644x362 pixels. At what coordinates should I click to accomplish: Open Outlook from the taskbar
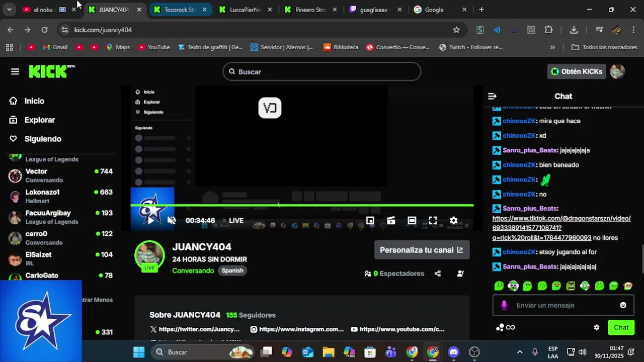[308, 352]
